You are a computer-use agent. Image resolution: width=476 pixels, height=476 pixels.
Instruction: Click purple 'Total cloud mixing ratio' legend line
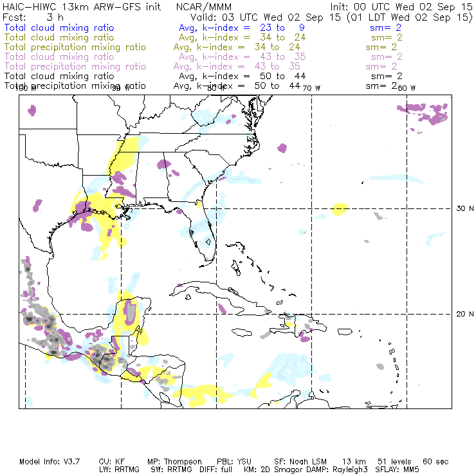(59, 57)
